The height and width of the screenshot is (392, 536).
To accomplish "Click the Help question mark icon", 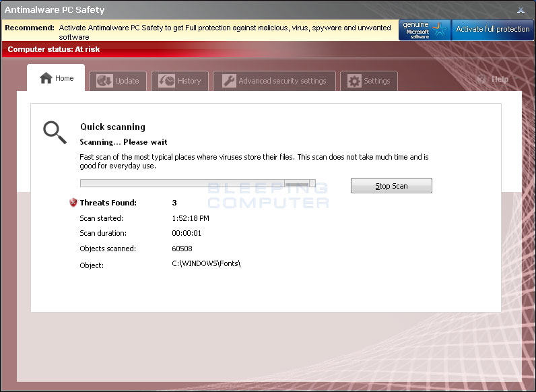I will coord(481,79).
